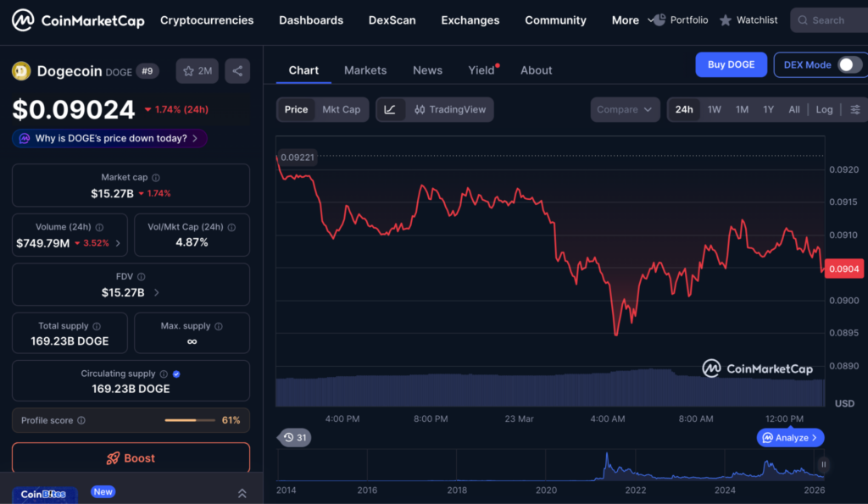
Task: Expand the FDV details chevron
Action: coord(157,292)
